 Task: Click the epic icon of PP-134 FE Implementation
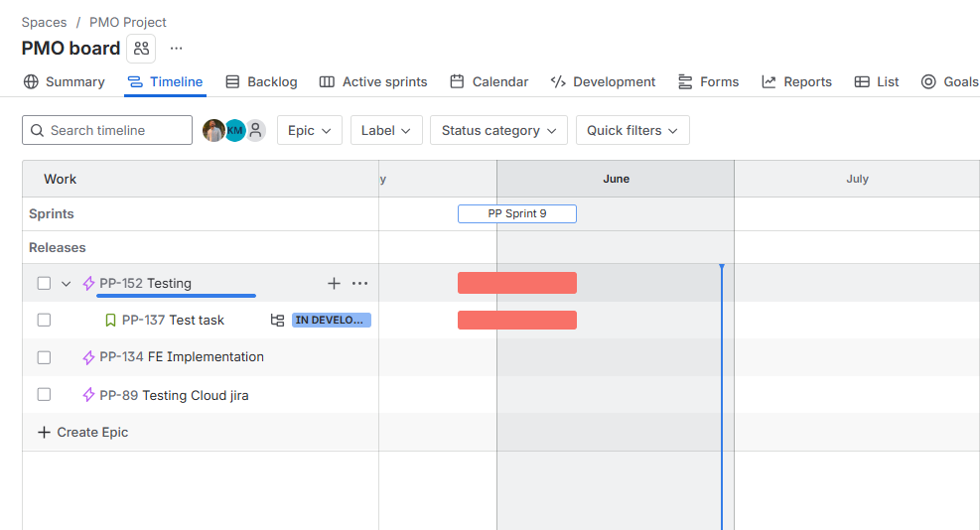click(88, 357)
